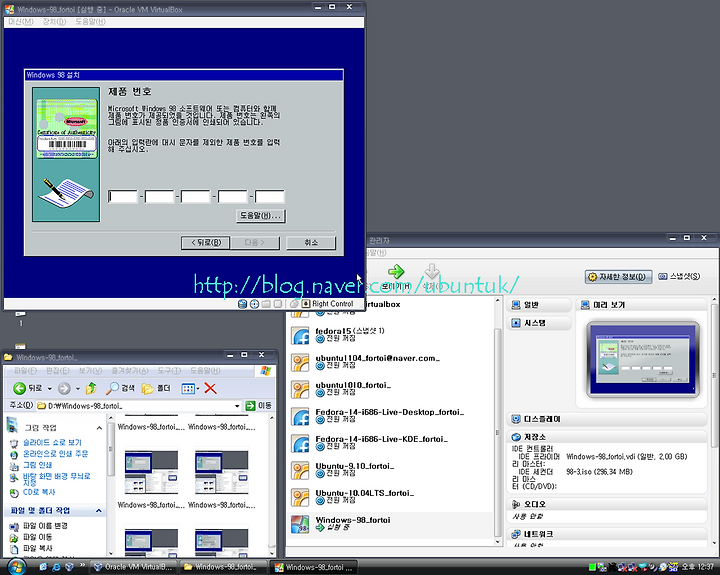Click the Explorer Back arrow icon

pos(19,389)
